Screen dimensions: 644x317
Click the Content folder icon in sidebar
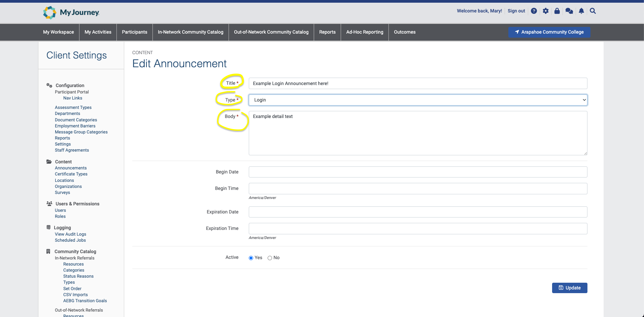[49, 162]
